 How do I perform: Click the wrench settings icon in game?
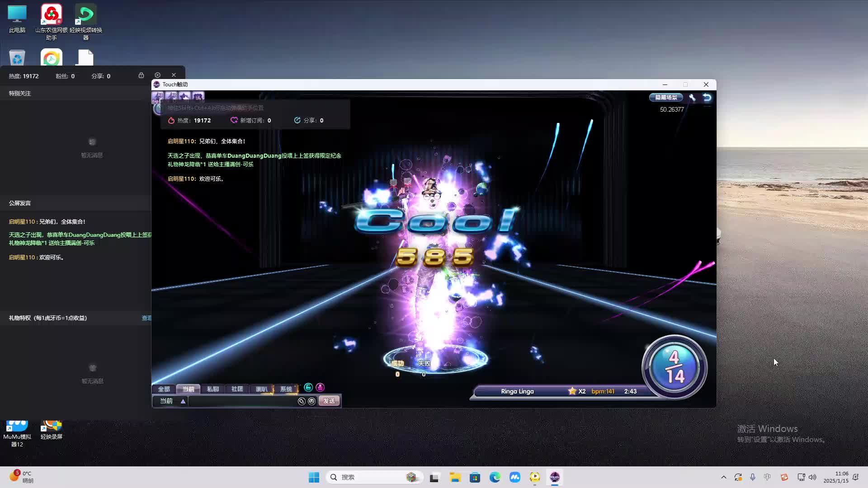pos(692,97)
